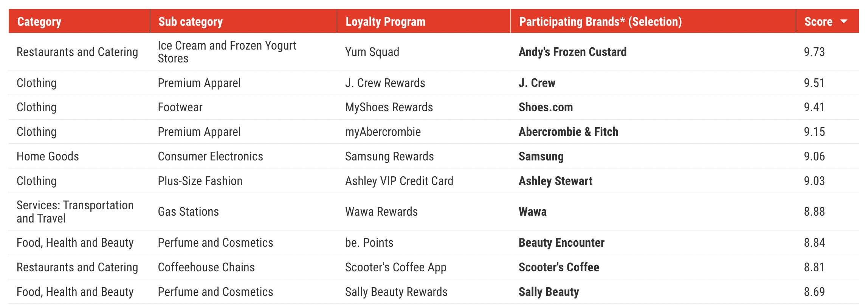Click the Shoes.com brand link

pos(546,107)
